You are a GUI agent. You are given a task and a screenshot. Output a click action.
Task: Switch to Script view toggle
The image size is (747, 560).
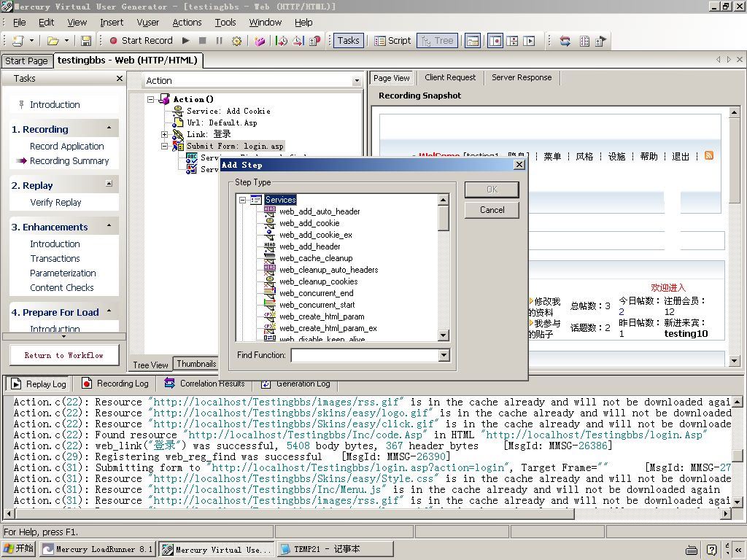(x=392, y=41)
